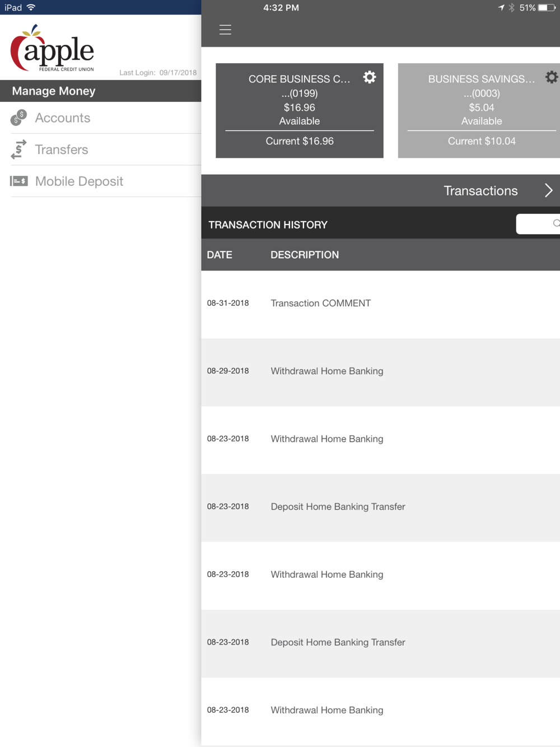
Task: Open settings gear on Core Business card
Action: pos(370,77)
